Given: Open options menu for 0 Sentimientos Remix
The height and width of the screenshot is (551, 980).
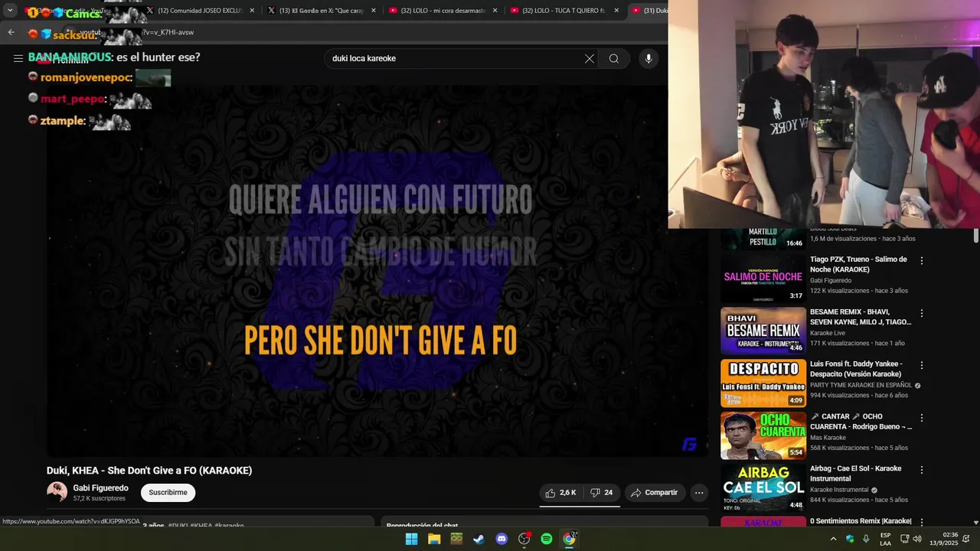Looking at the screenshot, I should point(922,522).
